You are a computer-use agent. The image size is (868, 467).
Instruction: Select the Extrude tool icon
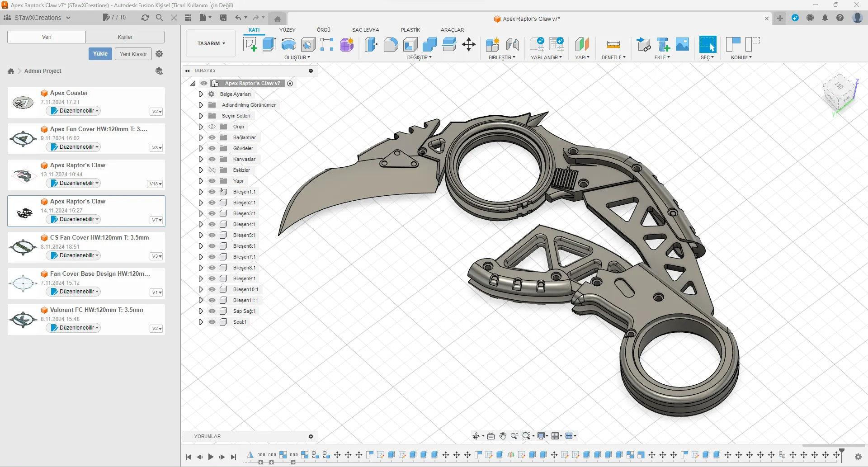pyautogui.click(x=269, y=44)
